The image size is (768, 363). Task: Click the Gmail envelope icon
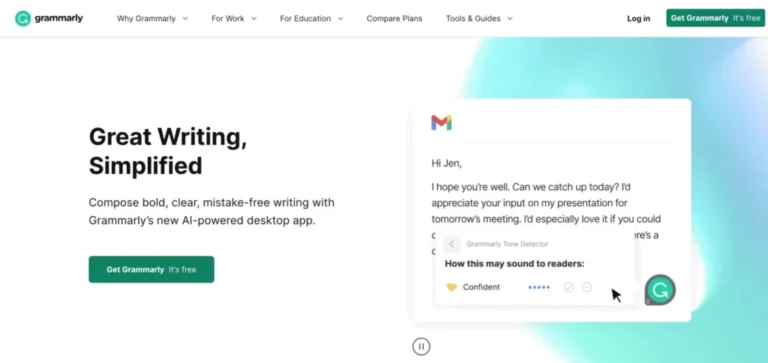(x=441, y=122)
